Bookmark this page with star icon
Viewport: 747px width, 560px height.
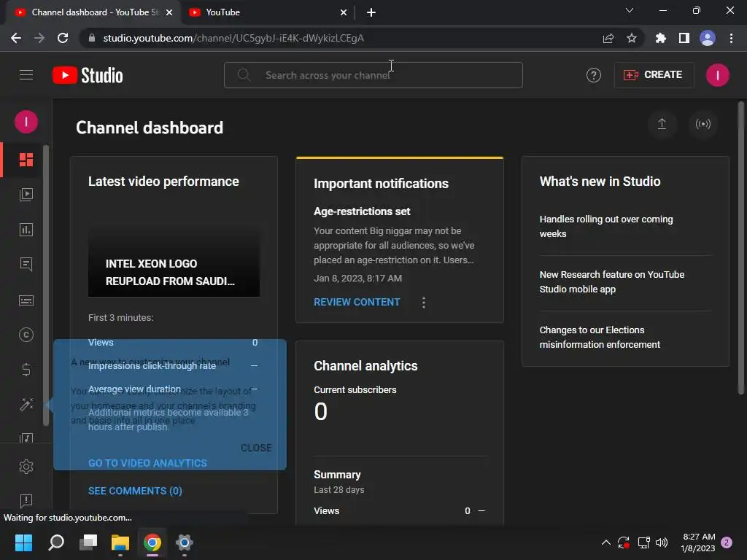click(632, 38)
